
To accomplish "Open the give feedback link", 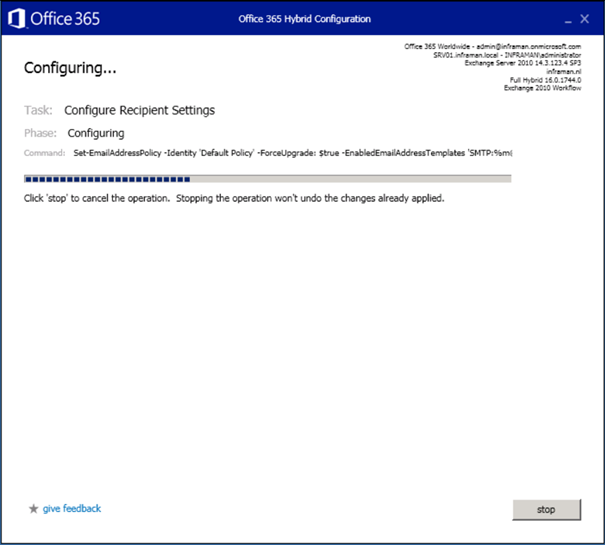I will click(x=71, y=509).
